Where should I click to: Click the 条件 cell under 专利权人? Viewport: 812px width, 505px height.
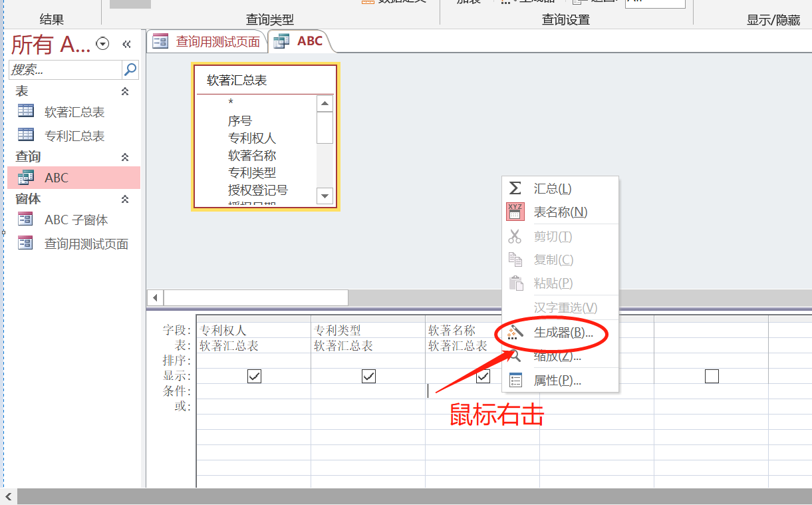click(x=253, y=391)
